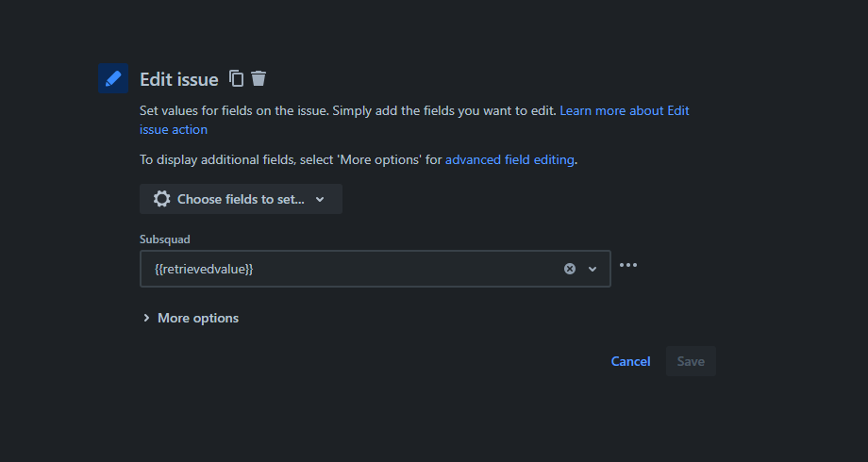The image size is (868, 462).
Task: Click the Subsquad field label
Action: pyautogui.click(x=164, y=239)
